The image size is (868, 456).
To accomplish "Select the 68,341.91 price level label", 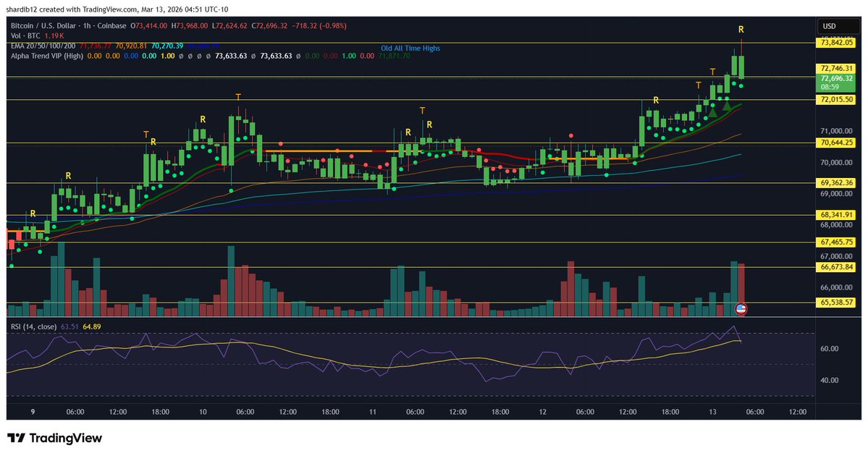I will [x=836, y=215].
